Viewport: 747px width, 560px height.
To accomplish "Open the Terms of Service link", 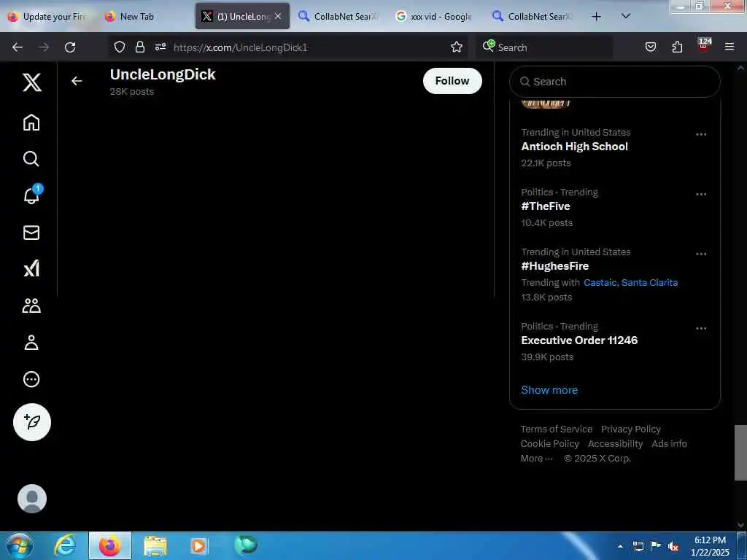I will [x=556, y=429].
